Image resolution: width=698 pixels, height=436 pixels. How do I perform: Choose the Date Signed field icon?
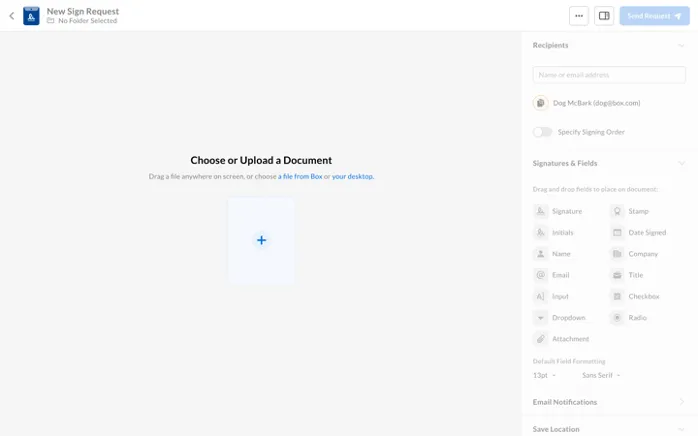point(617,232)
